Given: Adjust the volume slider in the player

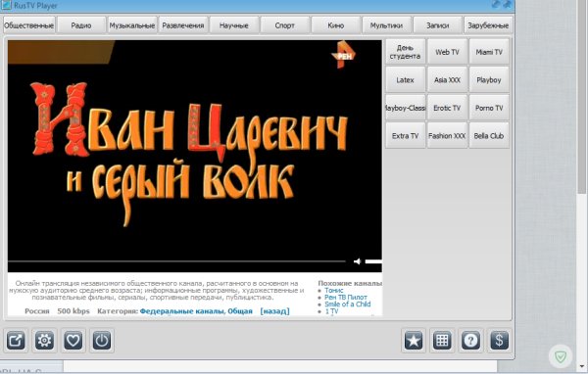Looking at the screenshot, I should pos(373,261).
